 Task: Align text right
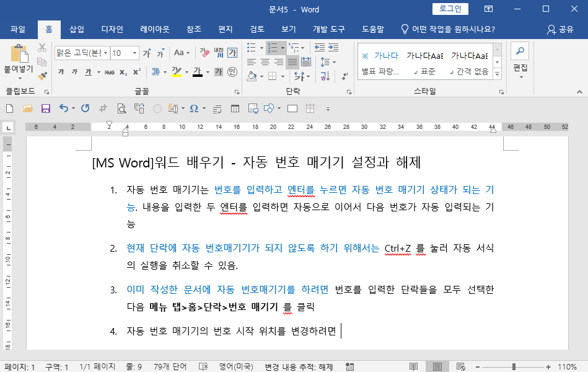[279, 62]
